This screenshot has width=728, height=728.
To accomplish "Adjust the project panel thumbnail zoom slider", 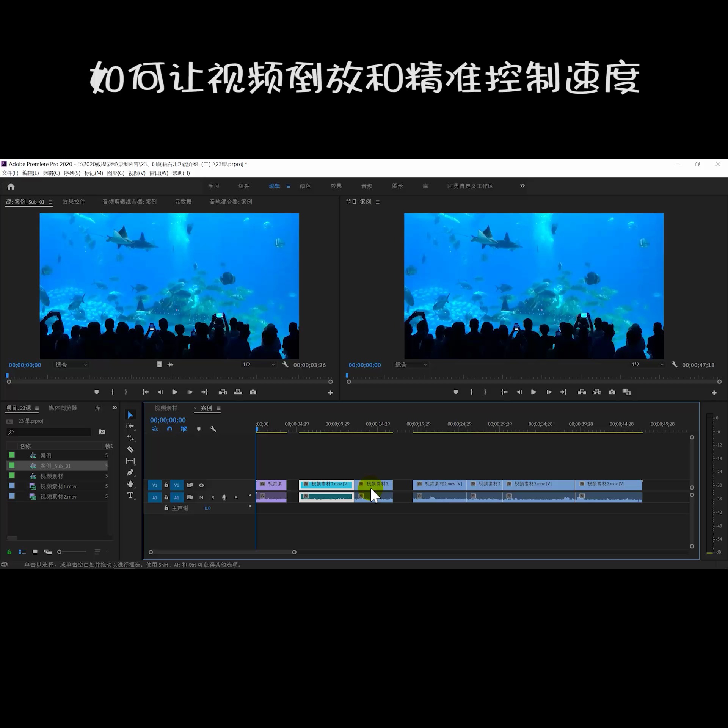I will click(60, 552).
